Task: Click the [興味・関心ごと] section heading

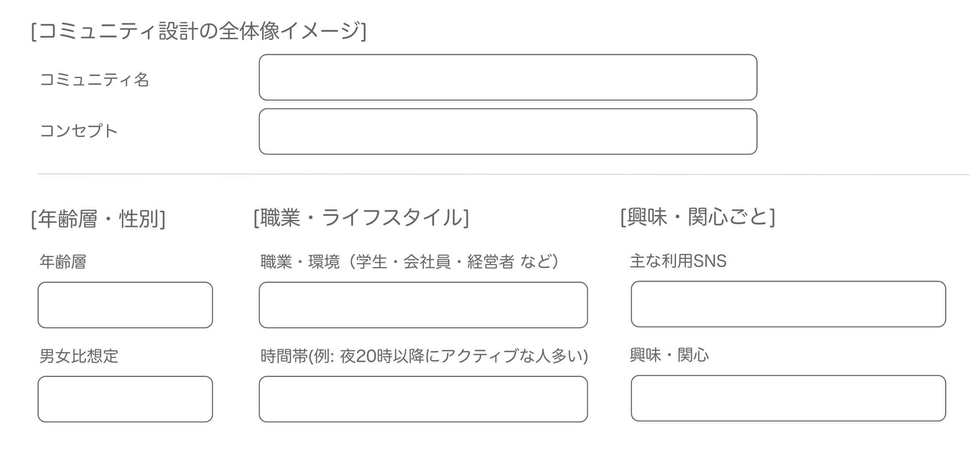Action: tap(698, 217)
